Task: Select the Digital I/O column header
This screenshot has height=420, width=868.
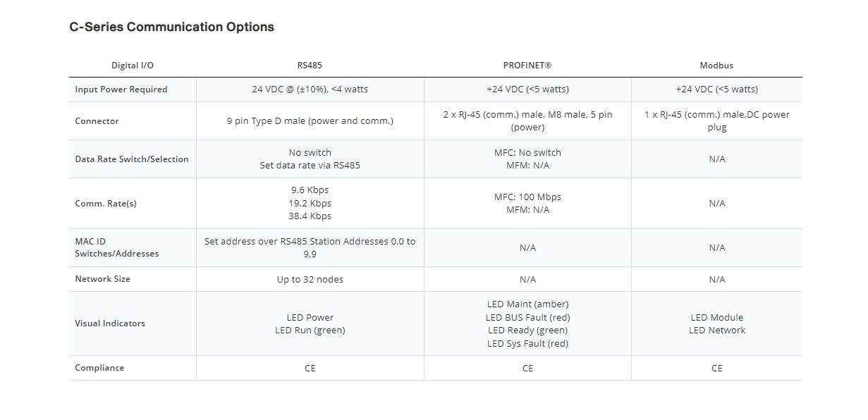Action: (x=133, y=66)
